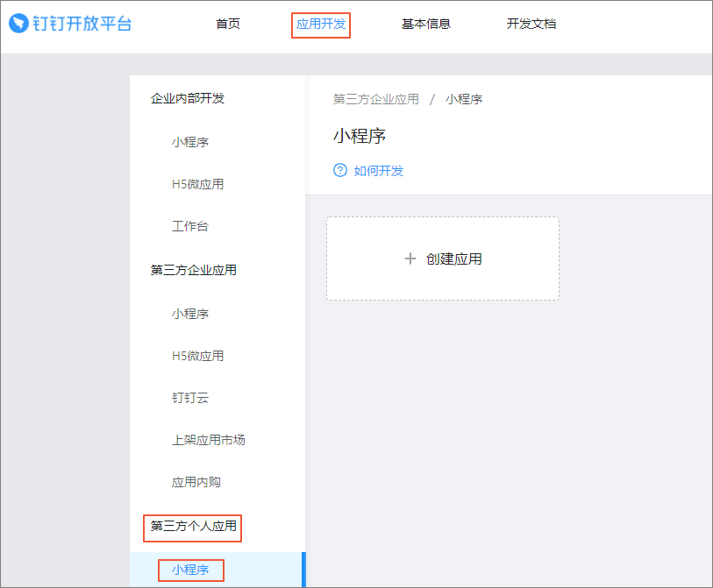Select the 第三方个人应用 sidebar section
The width and height of the screenshot is (713, 588).
pyautogui.click(x=193, y=526)
